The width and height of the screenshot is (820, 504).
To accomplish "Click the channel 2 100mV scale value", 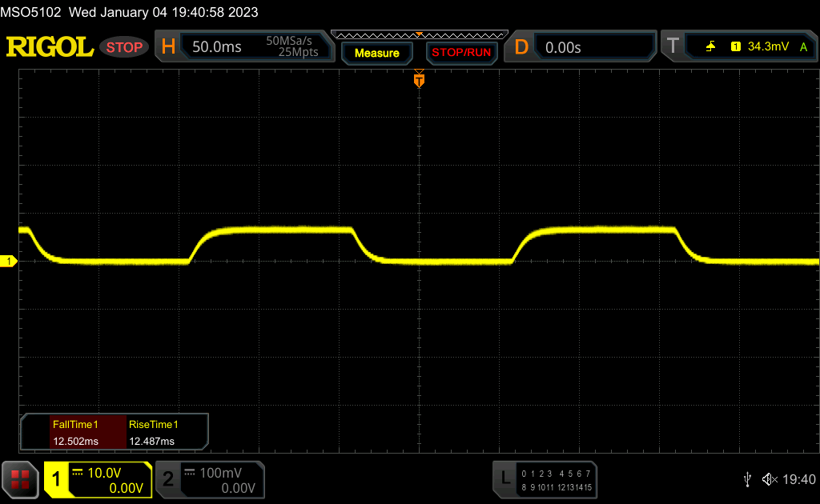I will coord(220,473).
